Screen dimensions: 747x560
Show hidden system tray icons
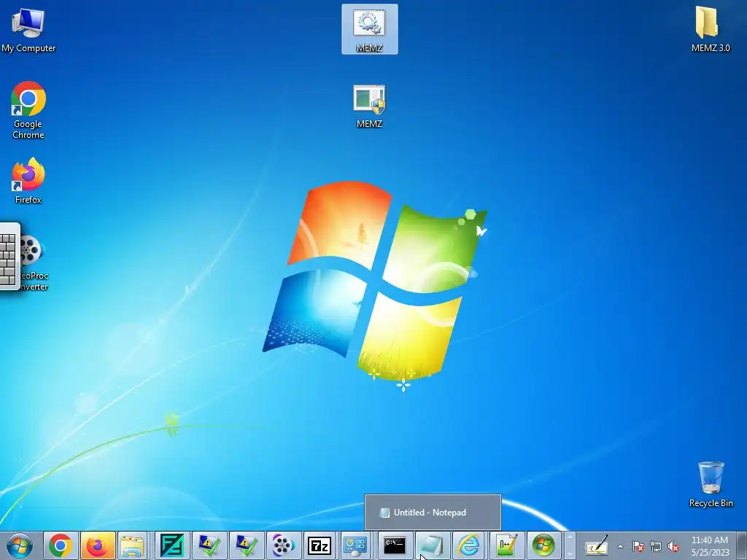[620, 546]
